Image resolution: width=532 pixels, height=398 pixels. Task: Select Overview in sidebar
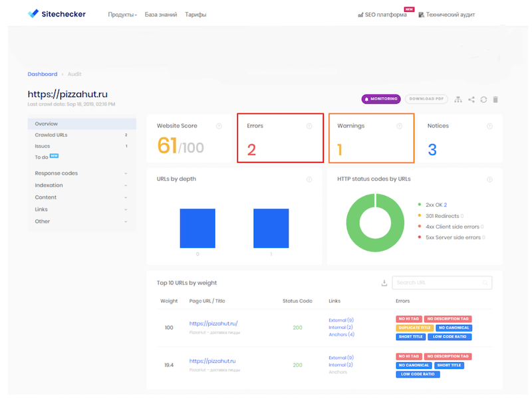[82, 124]
